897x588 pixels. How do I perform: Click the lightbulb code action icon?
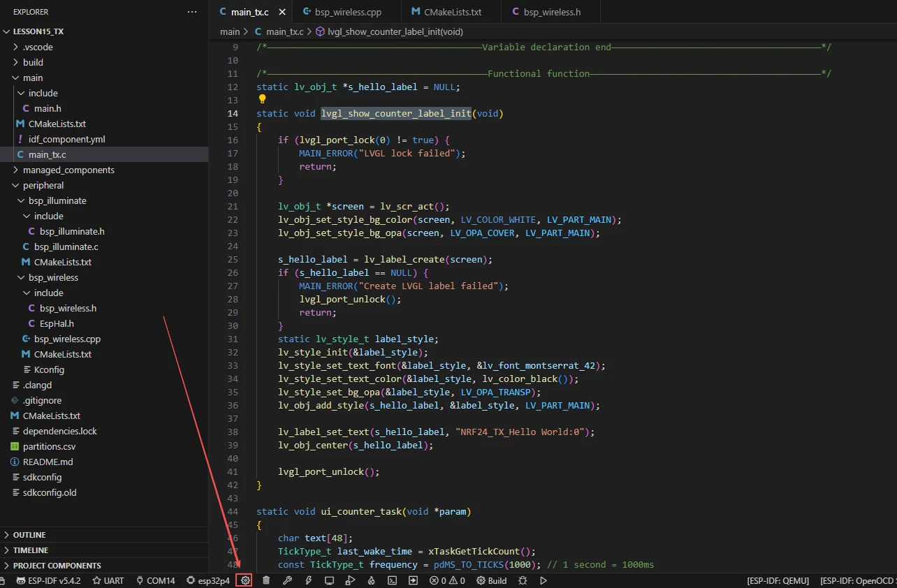263,99
